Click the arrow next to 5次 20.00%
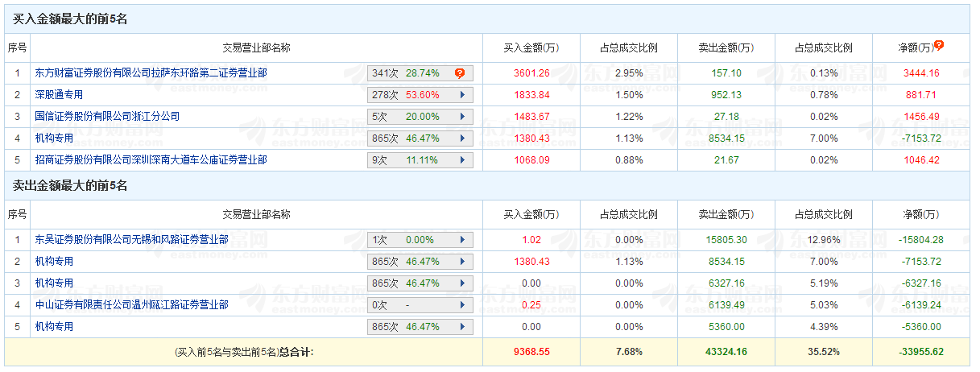The height and width of the screenshot is (372, 980). coord(462,117)
